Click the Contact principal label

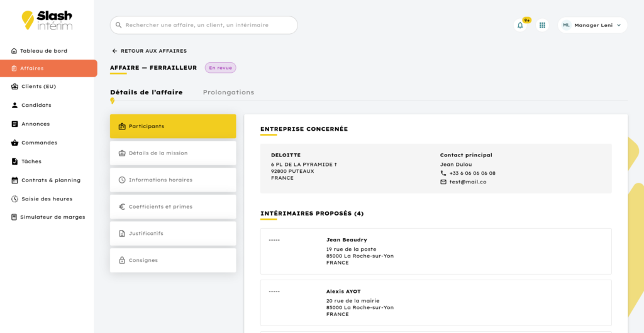(x=466, y=155)
